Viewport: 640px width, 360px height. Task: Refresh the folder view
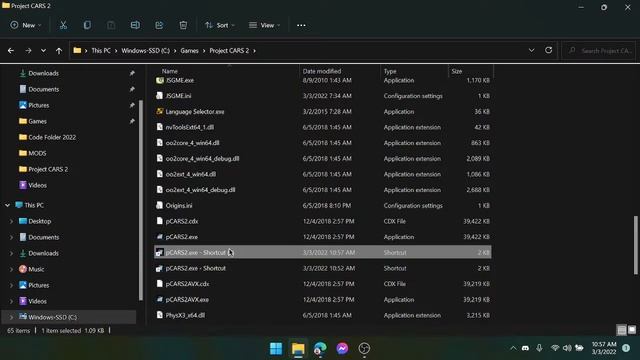549,50
